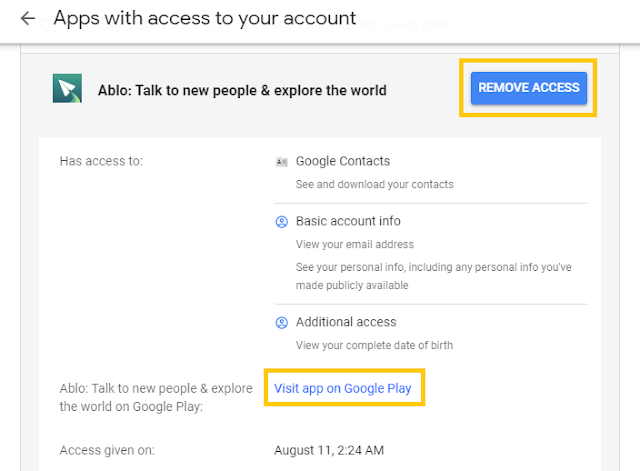Click the Additional access permission label
This screenshot has width=640, height=471.
click(x=346, y=322)
